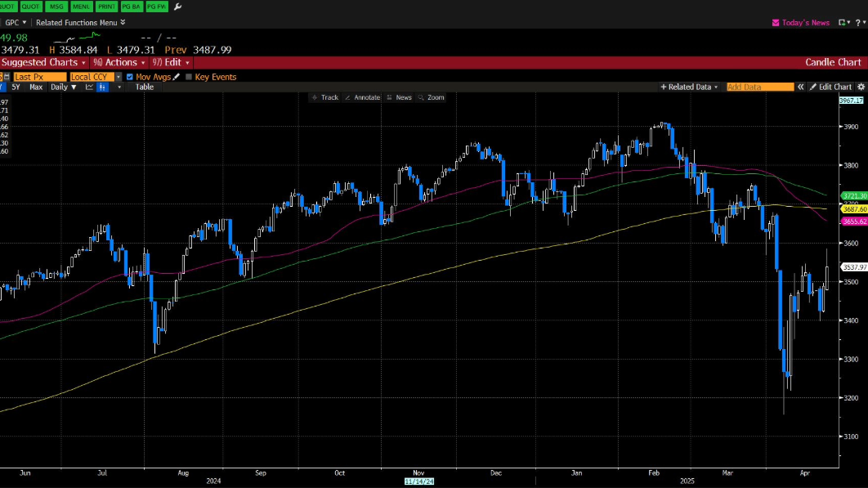Expand the Related Data dropdown

pyautogui.click(x=689, y=87)
